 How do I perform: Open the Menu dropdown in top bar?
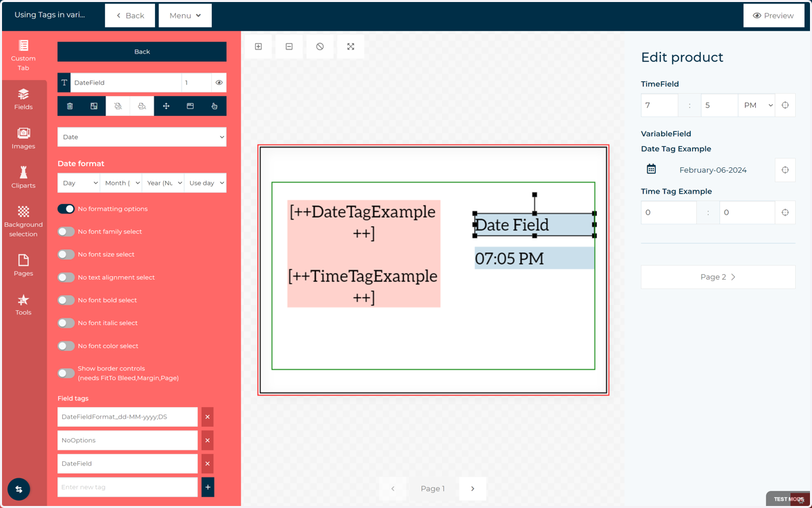185,16
